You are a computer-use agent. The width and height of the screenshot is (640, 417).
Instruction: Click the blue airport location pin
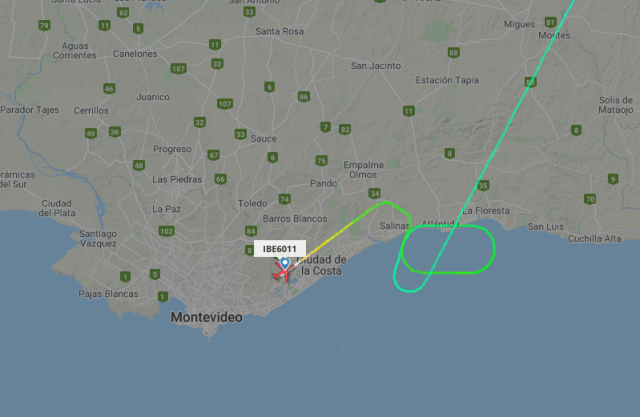click(285, 263)
